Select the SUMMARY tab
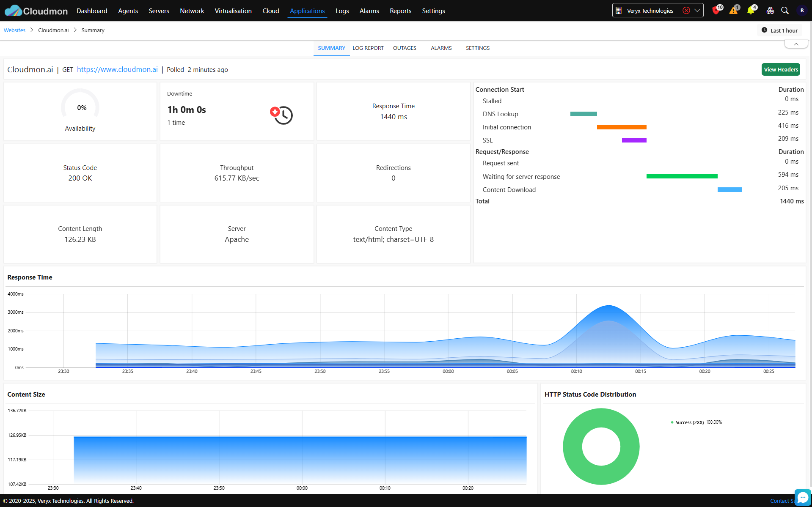This screenshot has width=812, height=507. coord(332,48)
